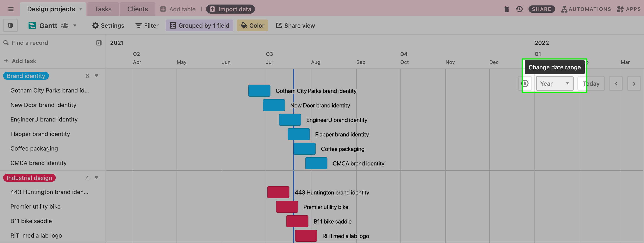
Task: Click the Gantt view icon
Action: (x=32, y=26)
